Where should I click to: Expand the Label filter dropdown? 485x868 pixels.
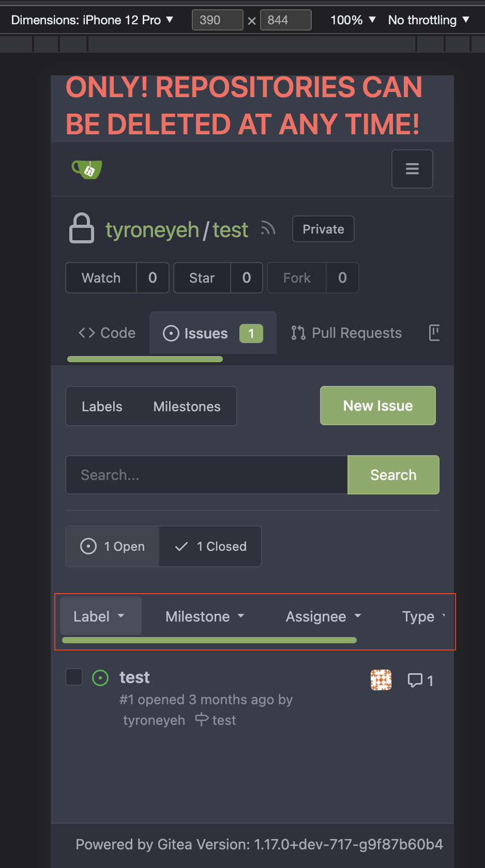(100, 616)
